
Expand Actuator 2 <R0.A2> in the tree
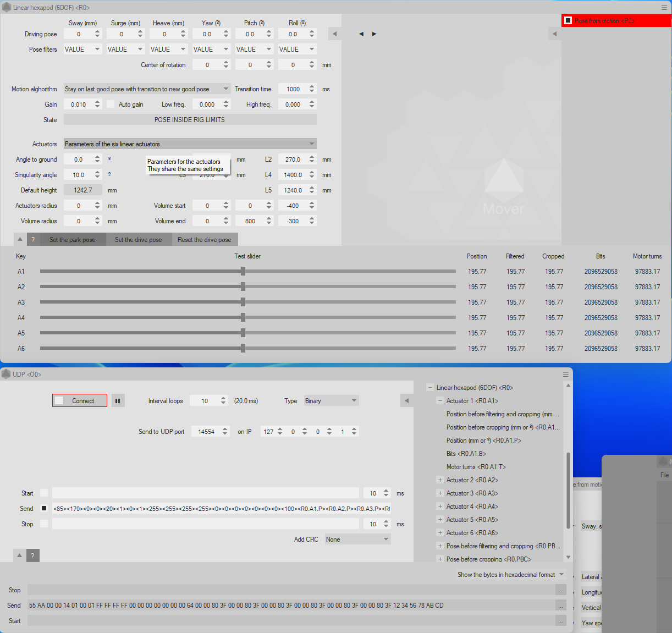440,480
